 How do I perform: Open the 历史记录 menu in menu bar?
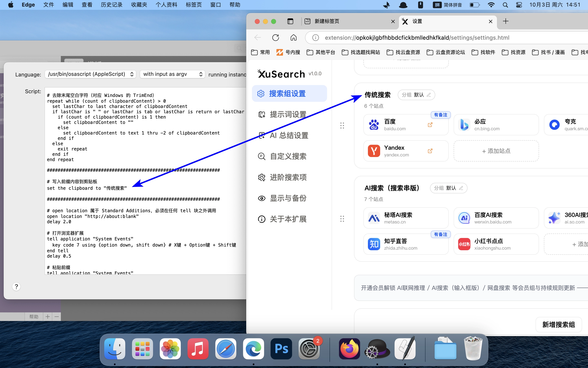tap(111, 5)
